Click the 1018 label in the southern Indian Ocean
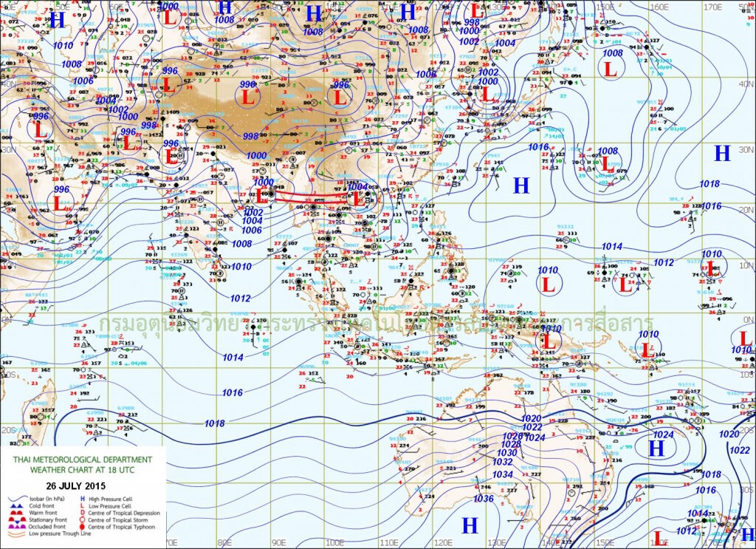 point(215,423)
